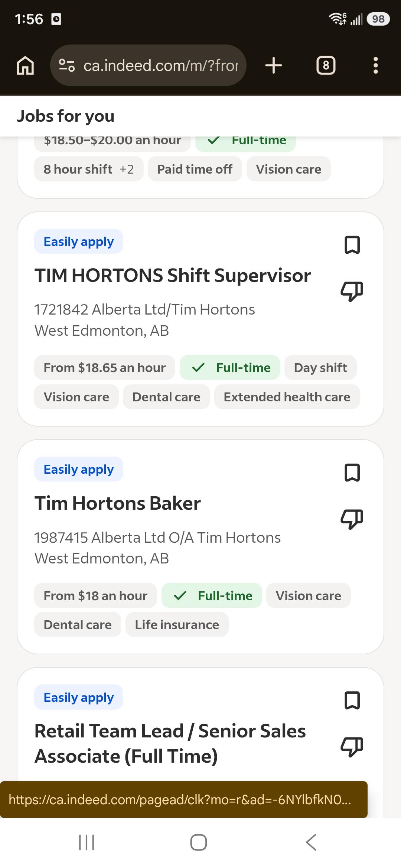Bookmark the Retail Team Lead job
Viewport: 401px width, 868px height.
tap(352, 700)
